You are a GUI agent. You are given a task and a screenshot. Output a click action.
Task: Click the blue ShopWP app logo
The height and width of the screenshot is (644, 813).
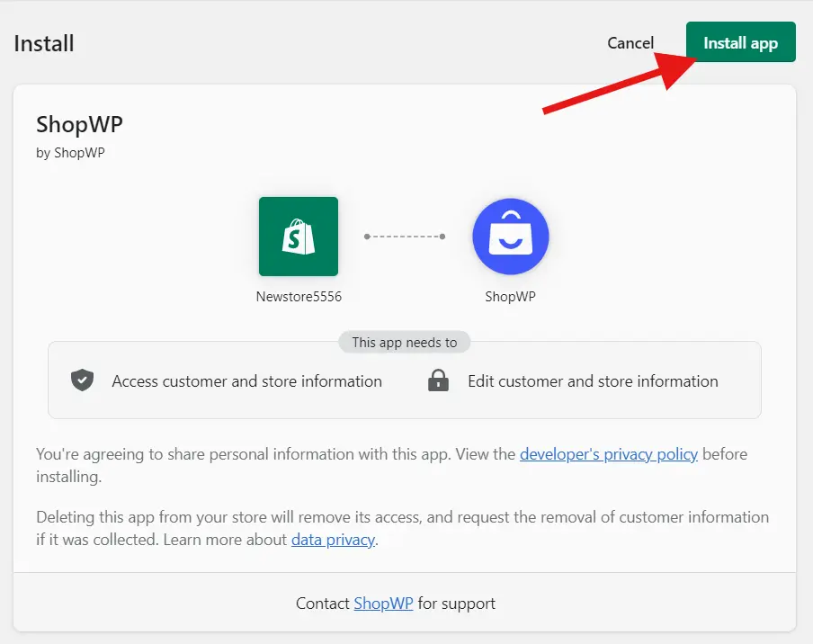510,237
